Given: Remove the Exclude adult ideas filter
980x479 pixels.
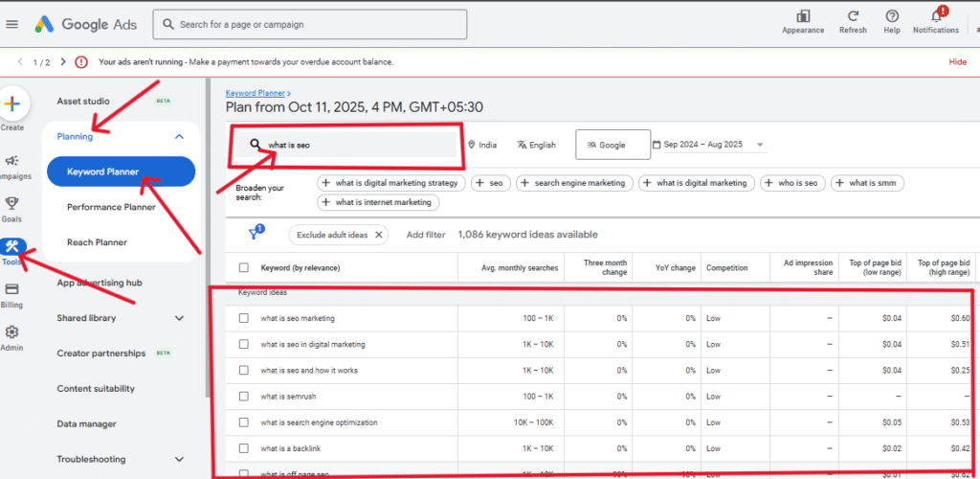Looking at the screenshot, I should click(x=379, y=235).
